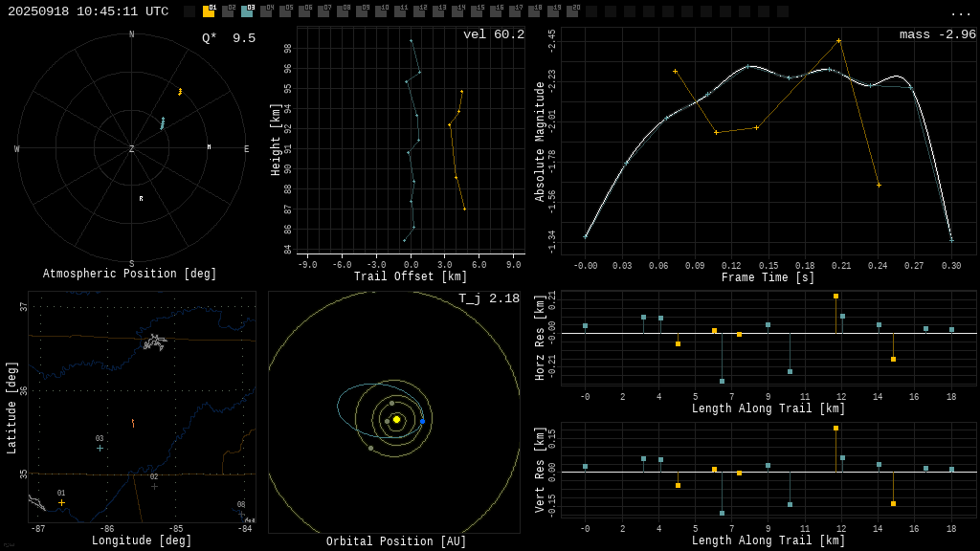Screen dimensions: 980x551
Task: Click the Absolute Magnitude axis label
Action: [540, 142]
